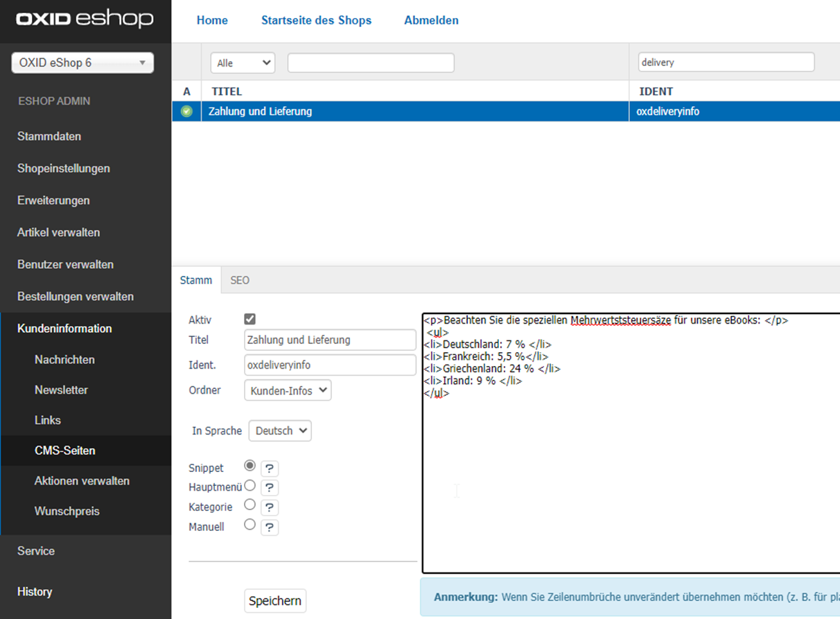Viewport: 840px width, 619px height.
Task: Click the Ident search field containing delivery
Action: [x=726, y=62]
